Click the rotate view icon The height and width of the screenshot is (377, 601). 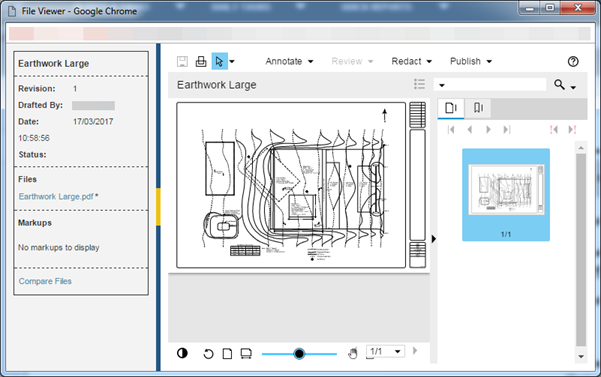coord(208,354)
